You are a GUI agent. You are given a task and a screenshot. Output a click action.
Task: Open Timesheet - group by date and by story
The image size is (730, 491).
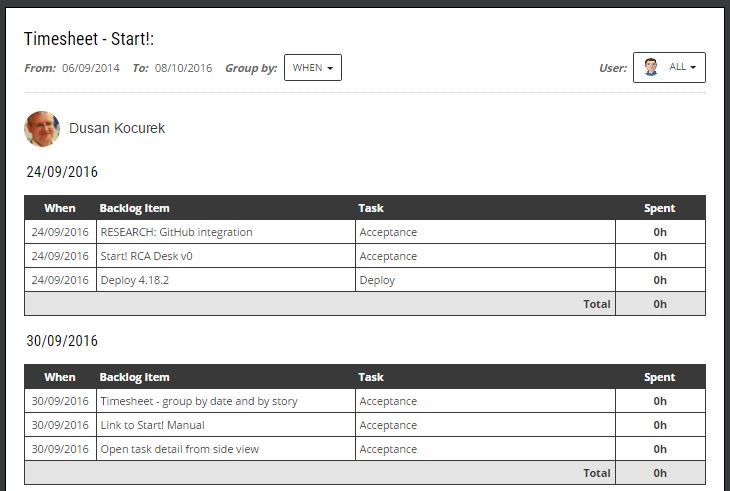[x=199, y=401]
